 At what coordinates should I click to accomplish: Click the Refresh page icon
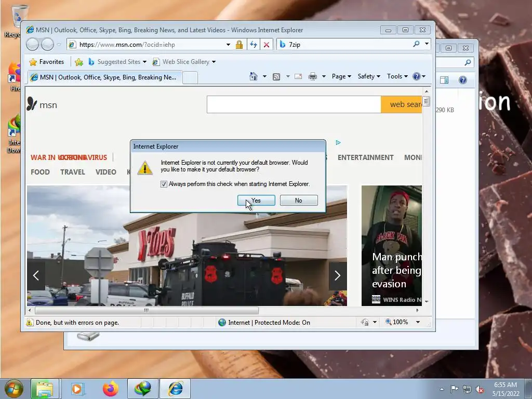click(x=253, y=45)
